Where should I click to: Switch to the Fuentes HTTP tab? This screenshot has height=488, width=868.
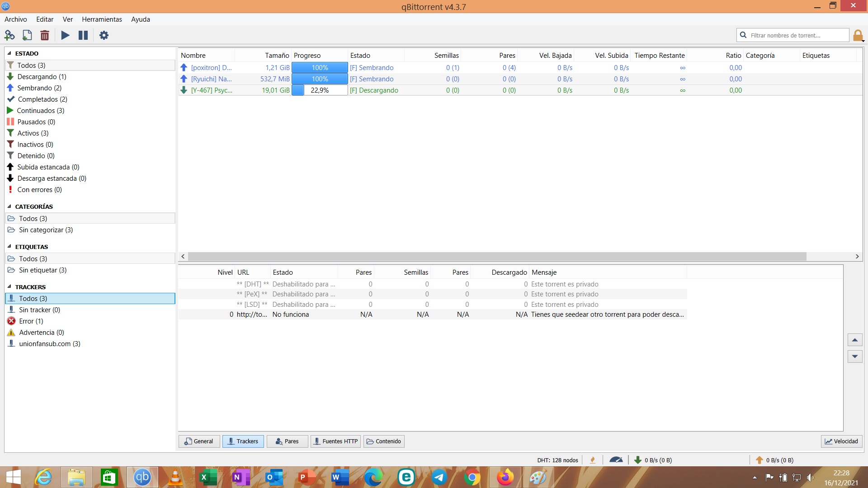point(335,441)
